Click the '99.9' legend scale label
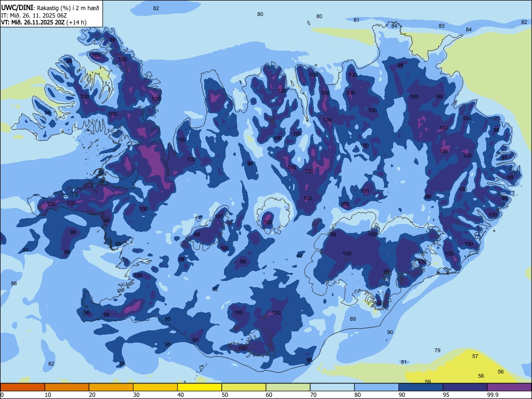The image size is (532, 399). (x=493, y=395)
